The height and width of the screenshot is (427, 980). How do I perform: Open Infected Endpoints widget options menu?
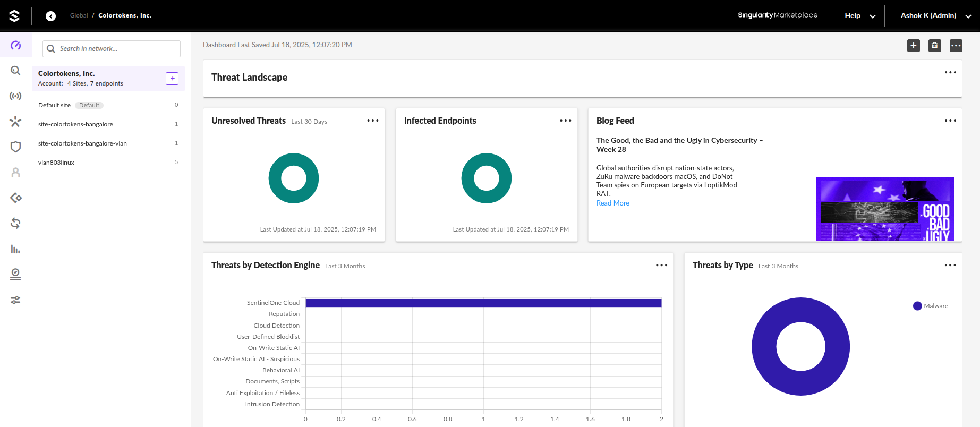[x=566, y=121]
